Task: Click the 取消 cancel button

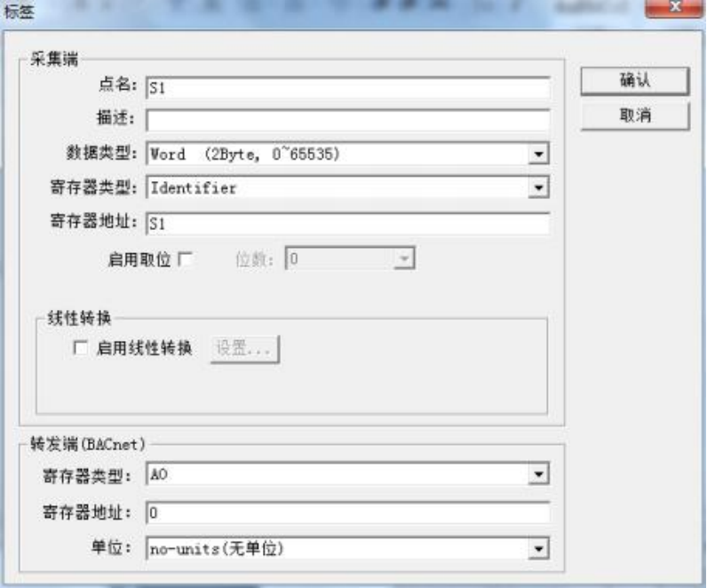Action: pyautogui.click(x=635, y=115)
